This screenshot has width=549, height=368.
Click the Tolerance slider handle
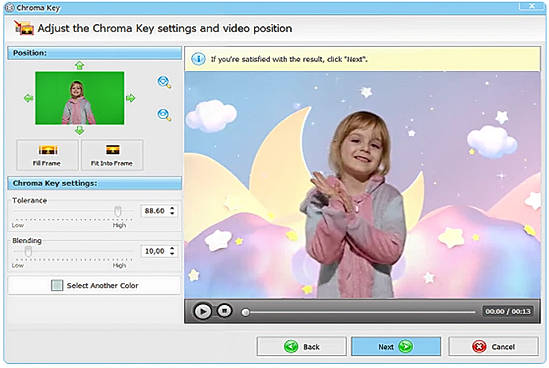pyautogui.click(x=118, y=211)
